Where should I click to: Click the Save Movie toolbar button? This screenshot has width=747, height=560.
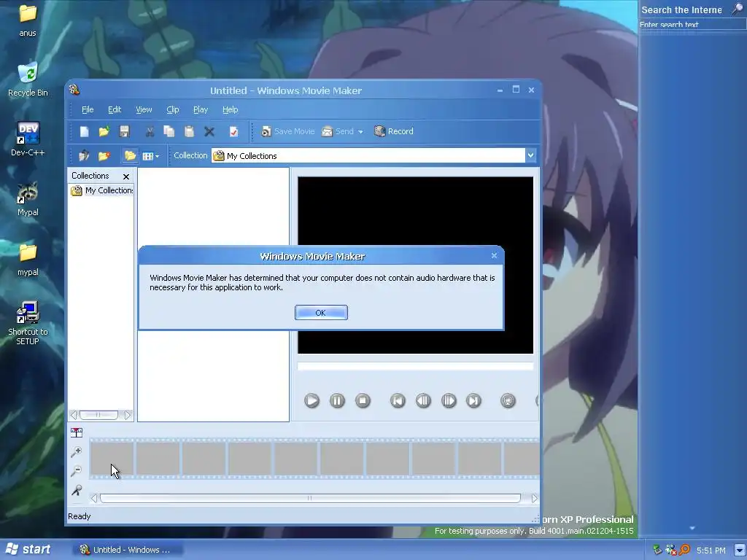coord(287,131)
